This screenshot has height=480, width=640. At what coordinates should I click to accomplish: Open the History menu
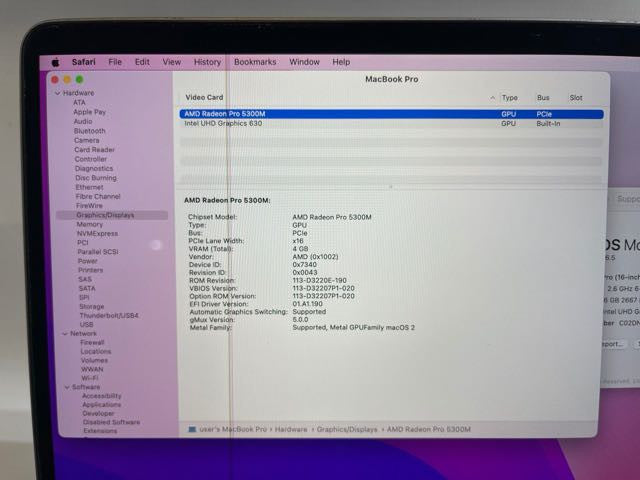[x=207, y=62]
